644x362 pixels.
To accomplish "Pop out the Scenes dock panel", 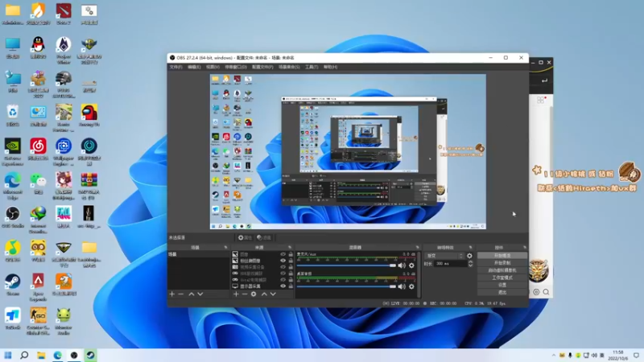I will pyautogui.click(x=225, y=248).
